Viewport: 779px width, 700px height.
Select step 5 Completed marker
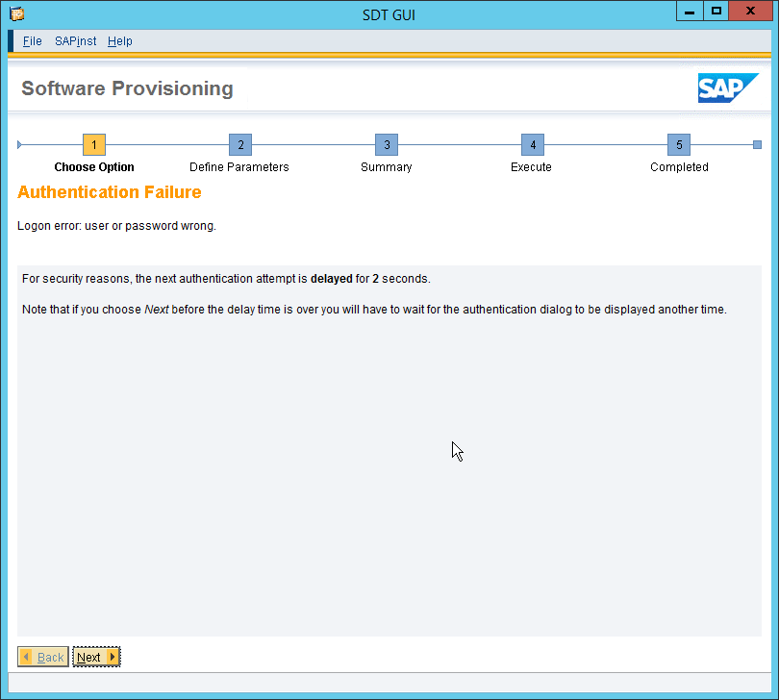click(679, 145)
